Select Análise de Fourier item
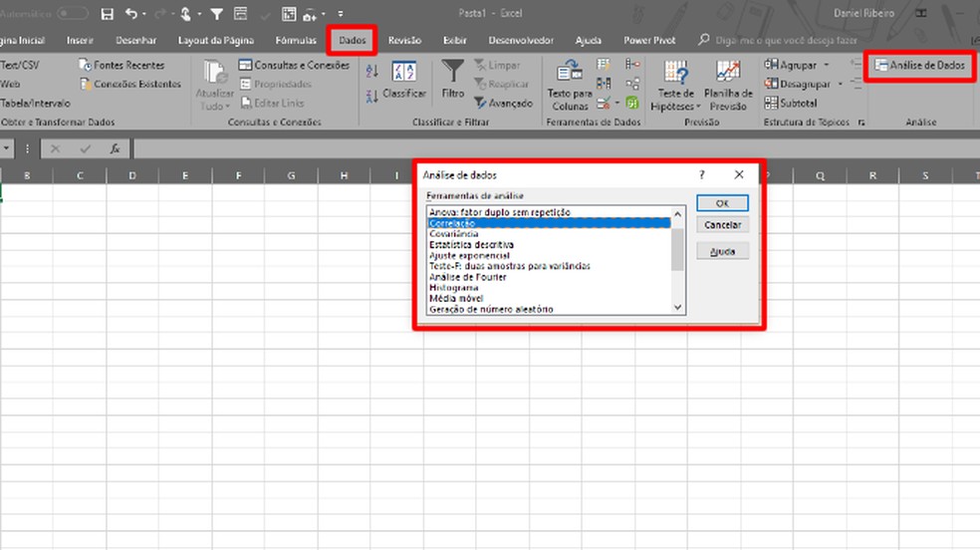980x550 pixels. pyautogui.click(x=548, y=277)
